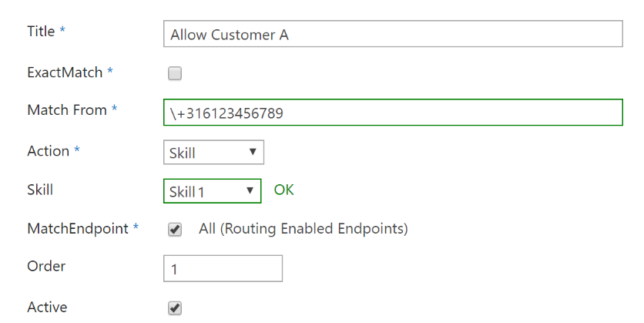Expand the Skill combo box showing Skill 1
The width and height of the screenshot is (644, 323).
point(213,190)
